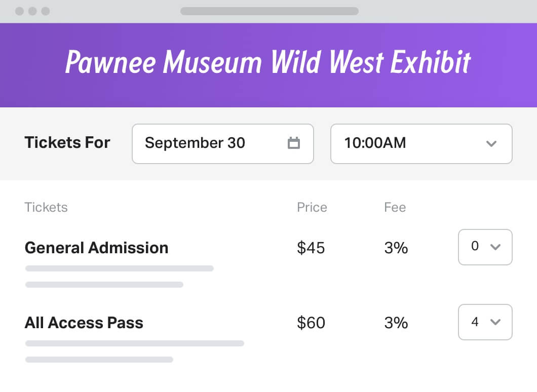Click the red browser window dot
This screenshot has height=392, width=537.
click(x=19, y=12)
